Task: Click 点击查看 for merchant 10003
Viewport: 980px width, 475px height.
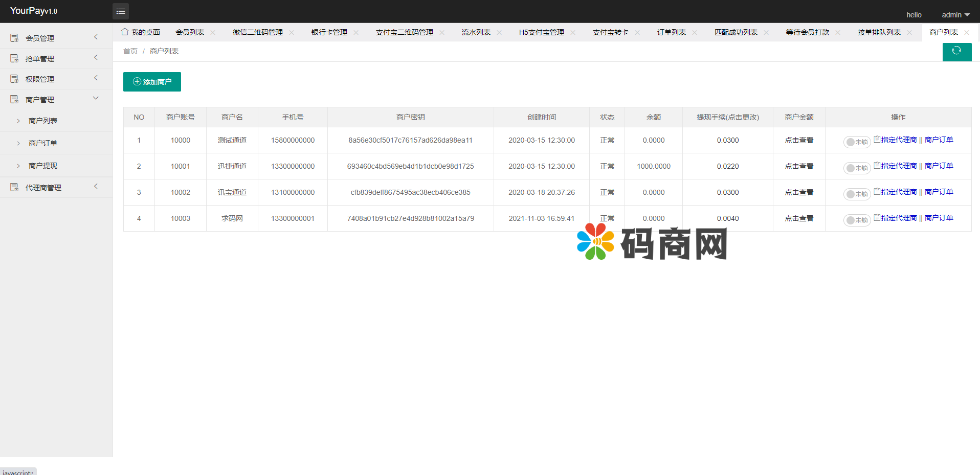Action: click(x=798, y=218)
